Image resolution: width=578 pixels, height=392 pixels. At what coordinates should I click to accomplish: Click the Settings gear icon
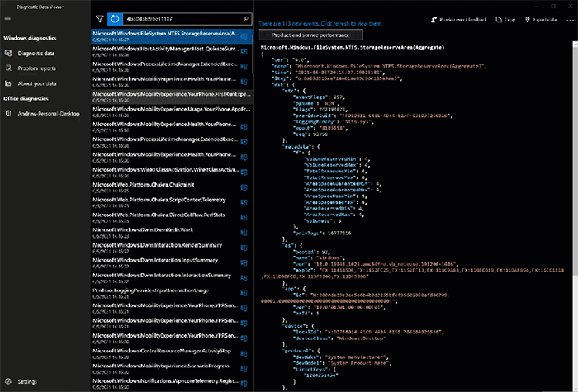(x=8, y=381)
